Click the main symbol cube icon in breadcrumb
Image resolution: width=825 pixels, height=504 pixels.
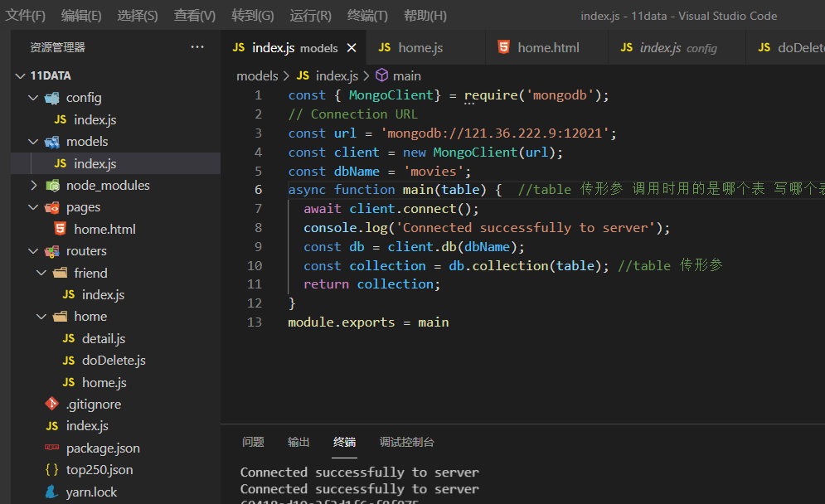tap(381, 75)
